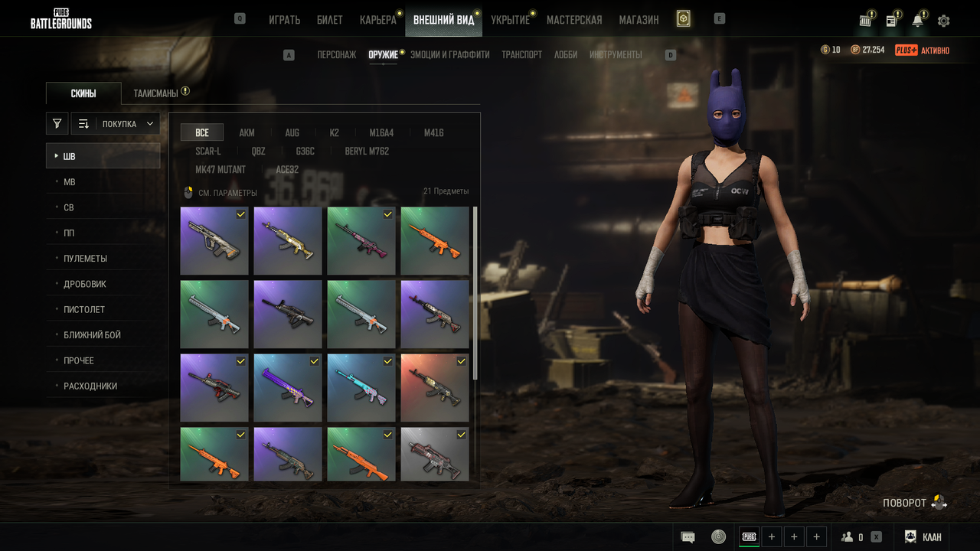Click the Q key hint icon
This screenshot has width=980, height=551.
(x=240, y=18)
